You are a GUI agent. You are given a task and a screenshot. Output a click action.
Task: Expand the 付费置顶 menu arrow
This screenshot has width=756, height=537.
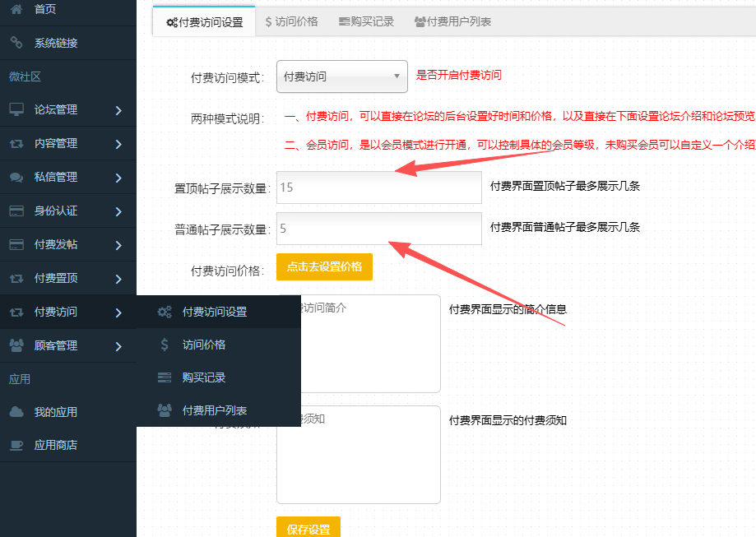click(x=118, y=279)
